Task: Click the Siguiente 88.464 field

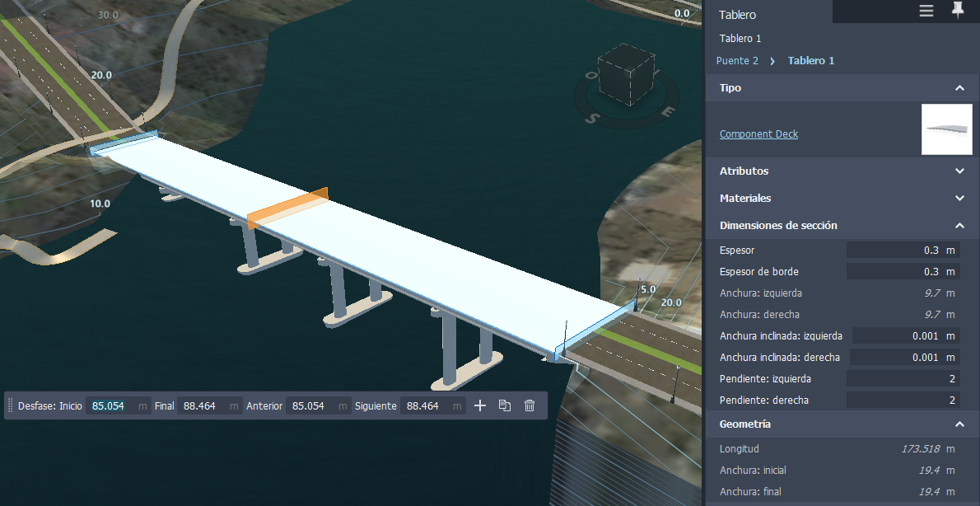Action: click(432, 406)
